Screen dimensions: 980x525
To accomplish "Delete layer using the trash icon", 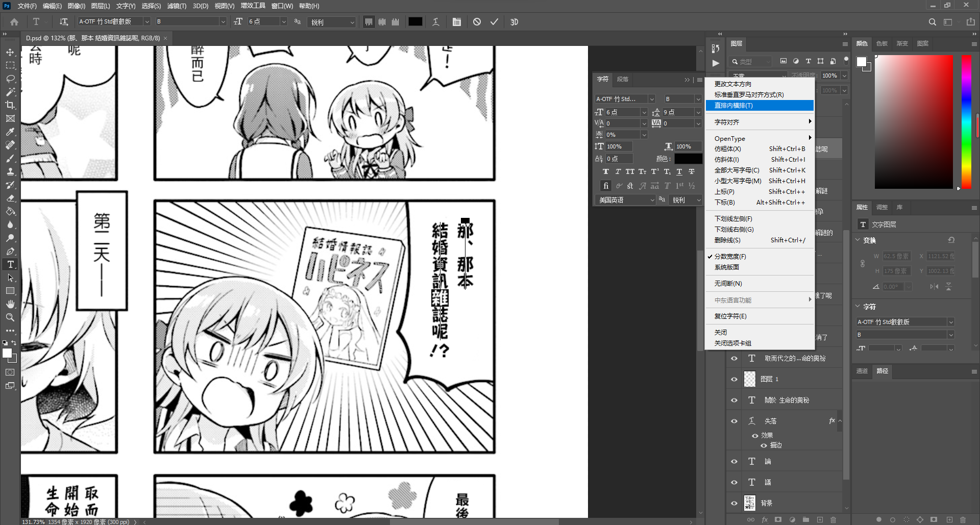I will click(834, 520).
